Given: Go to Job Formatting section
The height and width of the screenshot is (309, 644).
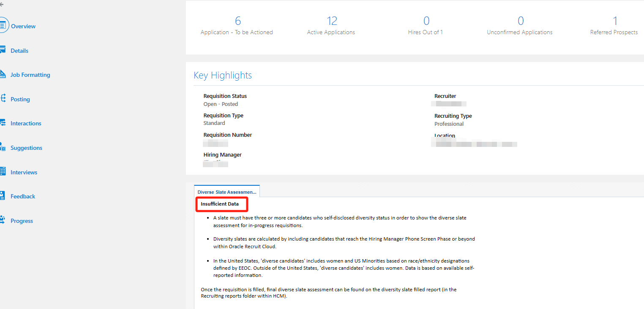Looking at the screenshot, I should [x=30, y=75].
